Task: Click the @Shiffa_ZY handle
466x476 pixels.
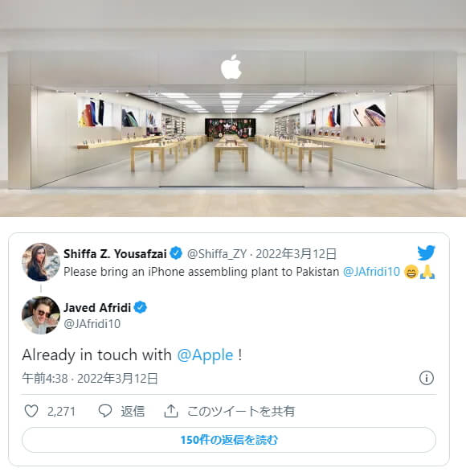Action: coord(217,254)
